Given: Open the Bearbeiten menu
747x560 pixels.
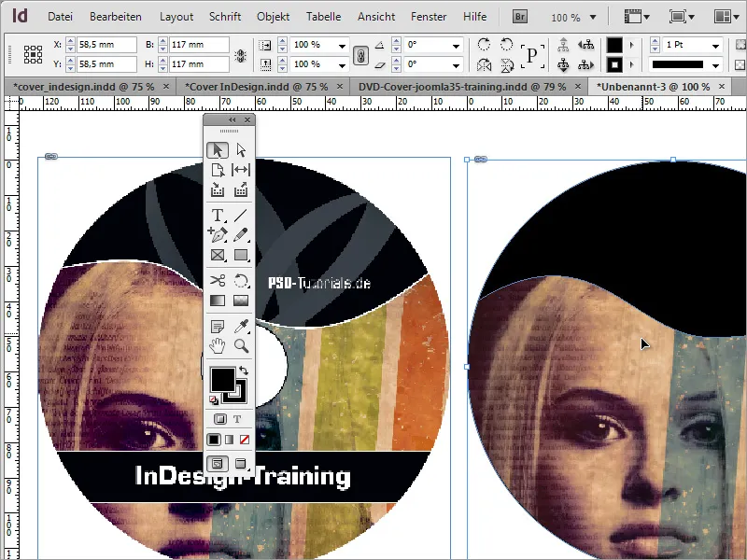Looking at the screenshot, I should point(115,17).
